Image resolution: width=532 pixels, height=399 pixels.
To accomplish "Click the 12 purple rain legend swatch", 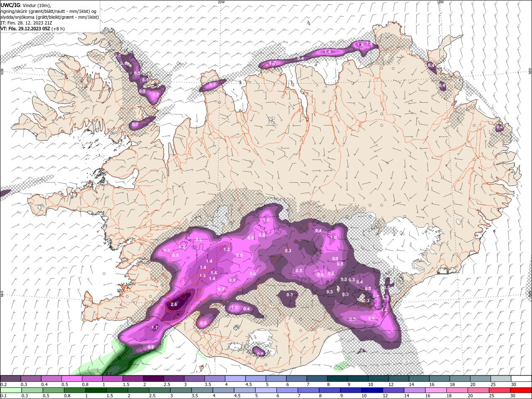I will coord(393,390).
